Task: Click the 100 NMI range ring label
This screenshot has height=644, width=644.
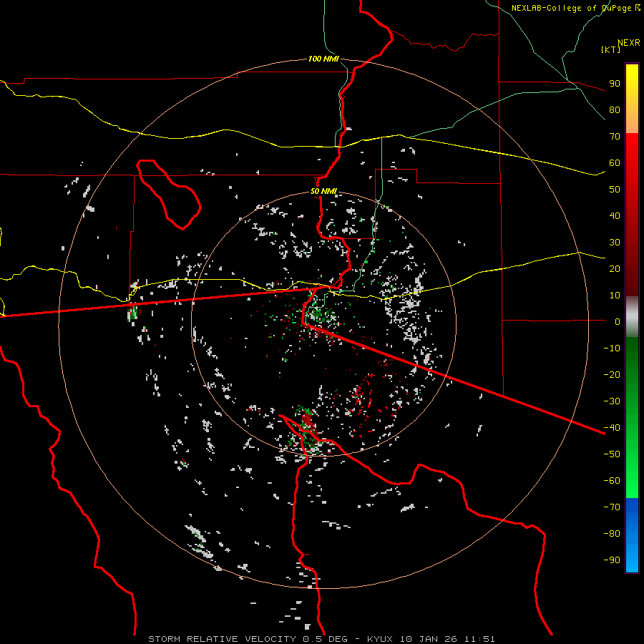Action: point(323,59)
